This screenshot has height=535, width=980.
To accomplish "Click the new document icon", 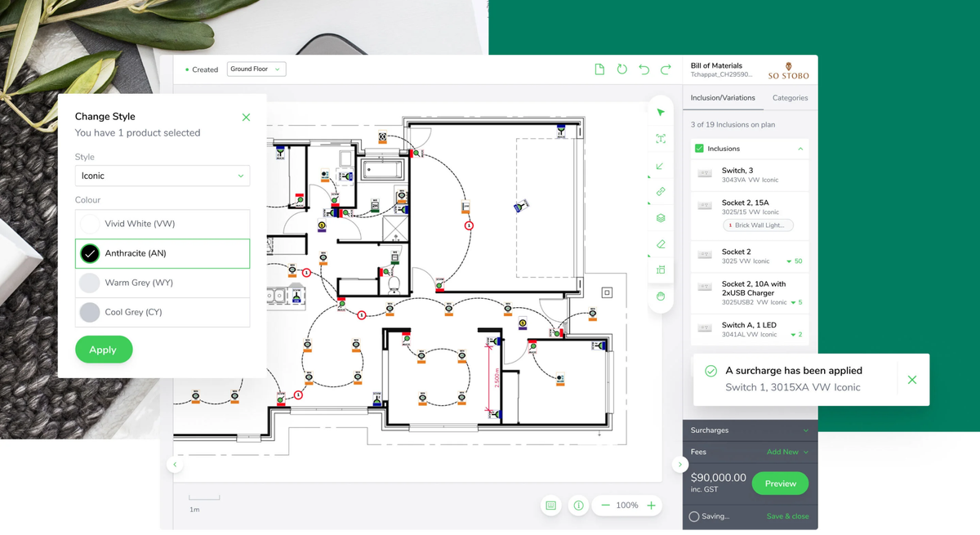I will point(599,69).
